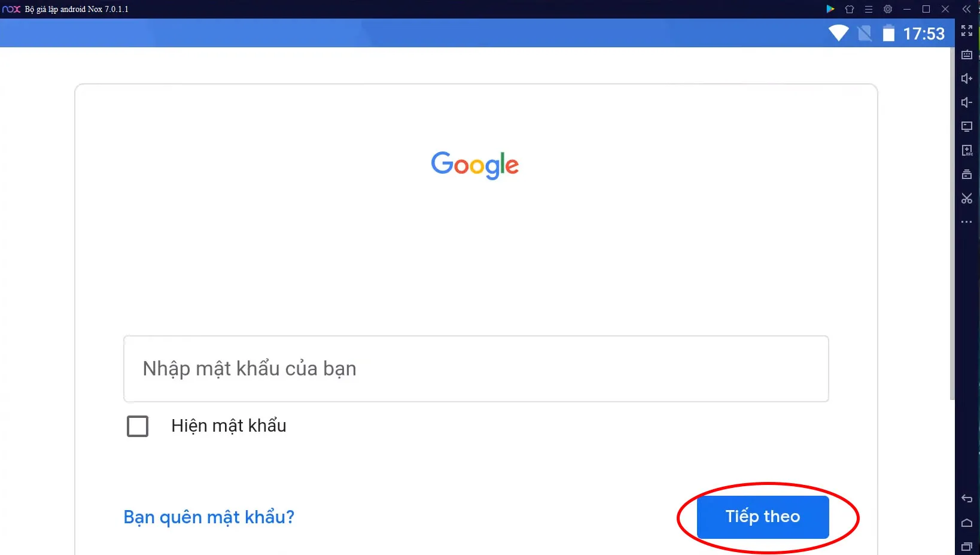Open the APK installer icon

click(x=967, y=150)
